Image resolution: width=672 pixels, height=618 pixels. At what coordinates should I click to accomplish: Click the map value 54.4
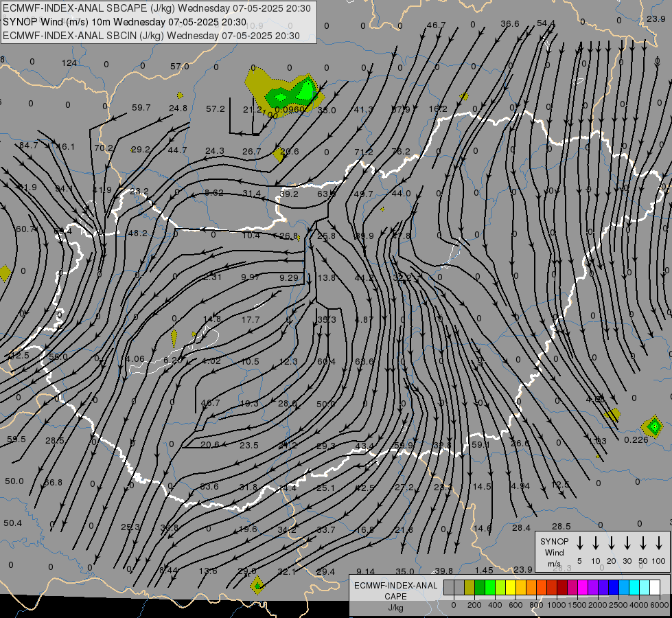tap(546, 23)
